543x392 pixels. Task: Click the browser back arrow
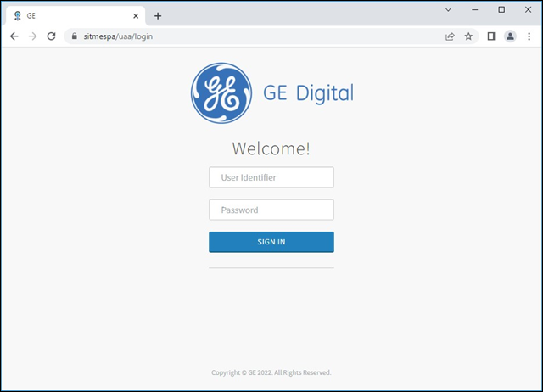pyautogui.click(x=14, y=36)
